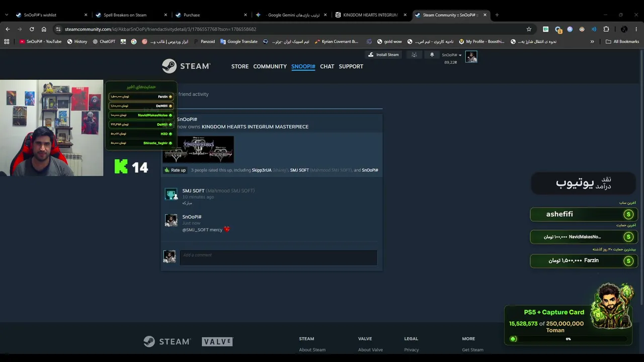Open the KINGDOM HEARTS INTEGRUM MASTERPIECE link
Screen dimensions: 644x362
pyautogui.click(x=255, y=127)
